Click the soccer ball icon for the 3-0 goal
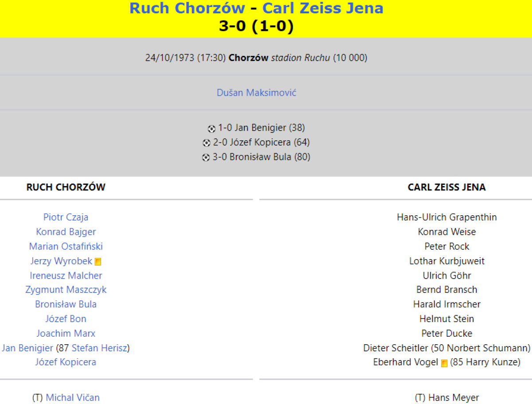This screenshot has height=404, width=532. point(206,157)
